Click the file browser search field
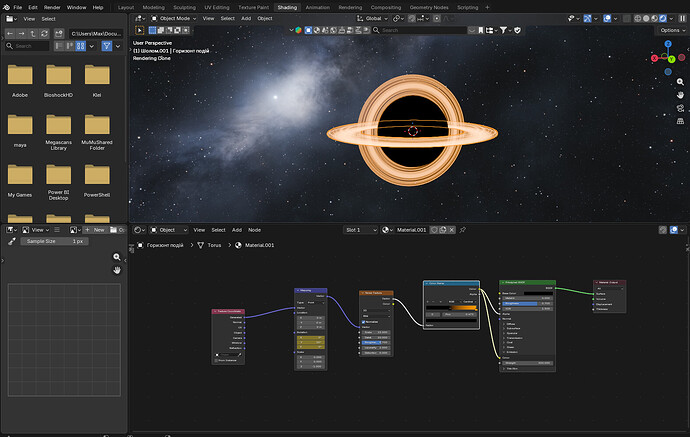 (x=27, y=46)
